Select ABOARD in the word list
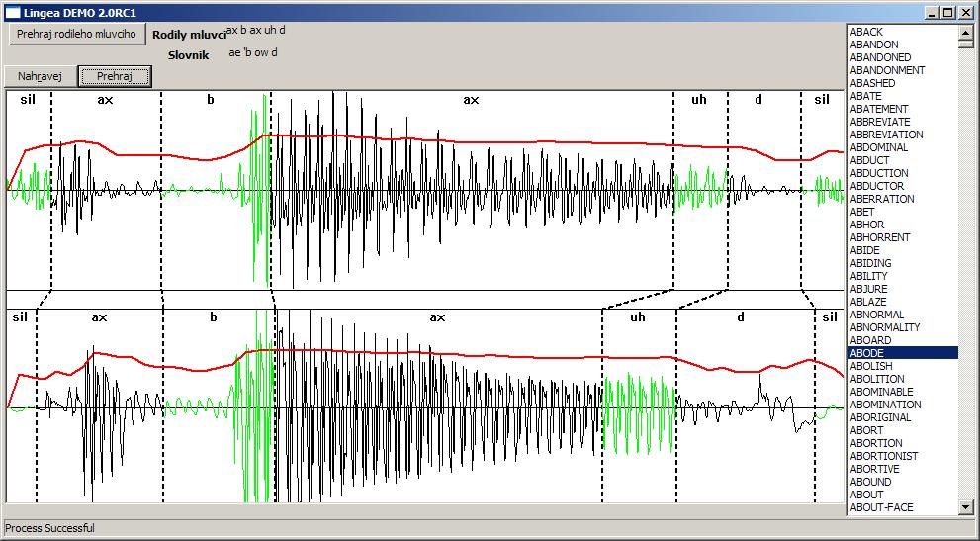This screenshot has width=980, height=541. click(903, 340)
